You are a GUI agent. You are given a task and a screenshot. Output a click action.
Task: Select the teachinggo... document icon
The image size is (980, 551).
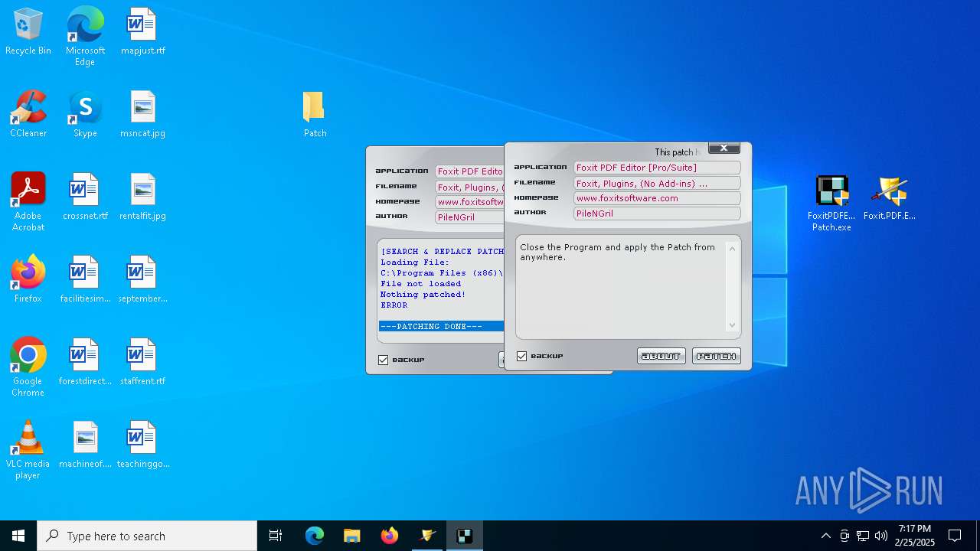(x=142, y=445)
